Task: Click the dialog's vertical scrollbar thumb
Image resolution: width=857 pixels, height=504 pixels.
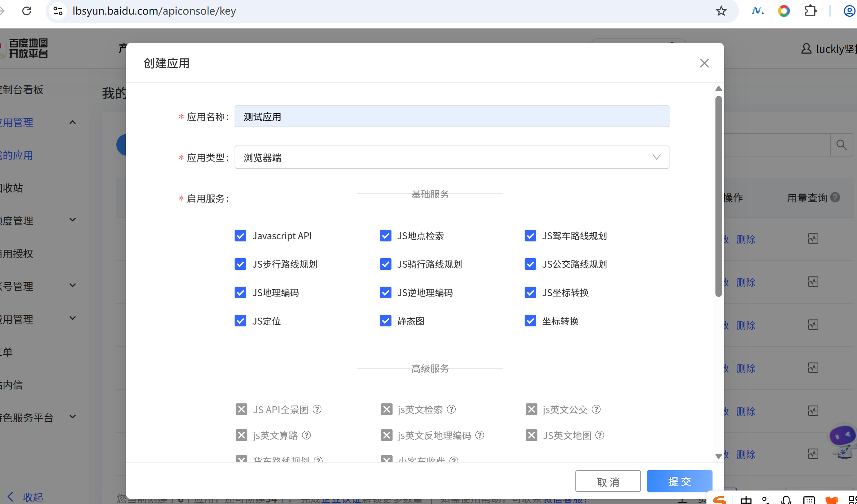Action: click(718, 197)
